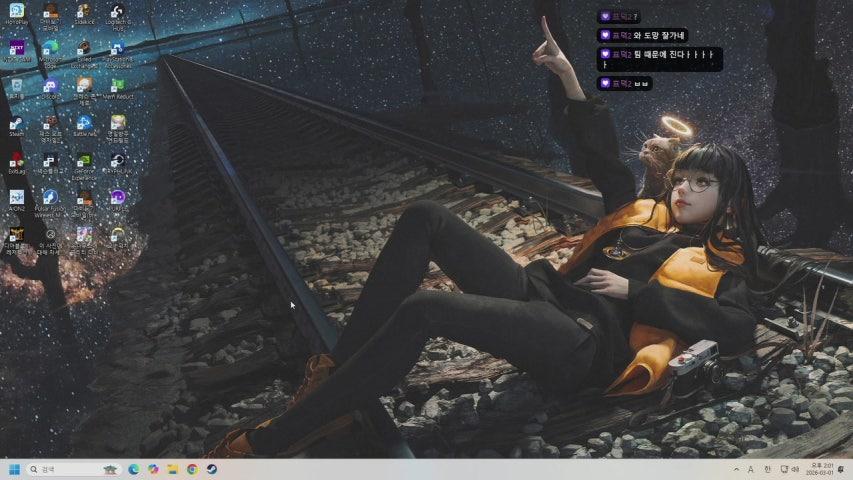The height and width of the screenshot is (480, 853).
Task: Toggle the Korean IME indicator in the tray
Action: [x=767, y=469]
